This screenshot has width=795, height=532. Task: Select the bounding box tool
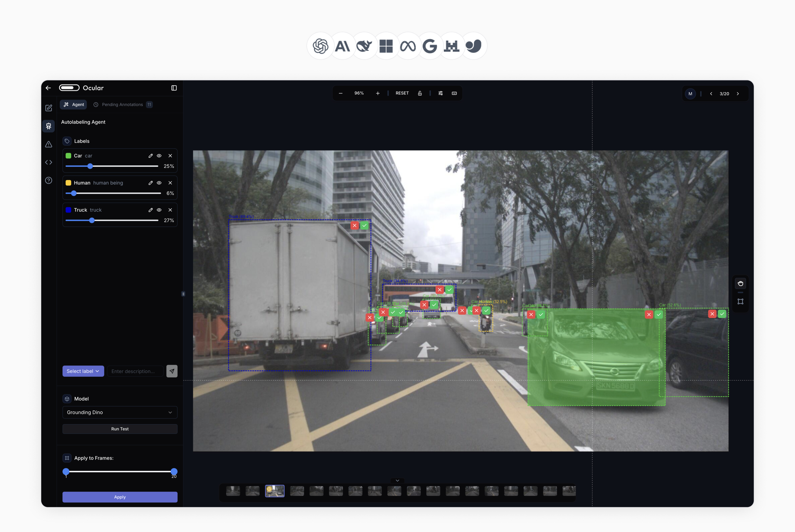tap(741, 301)
